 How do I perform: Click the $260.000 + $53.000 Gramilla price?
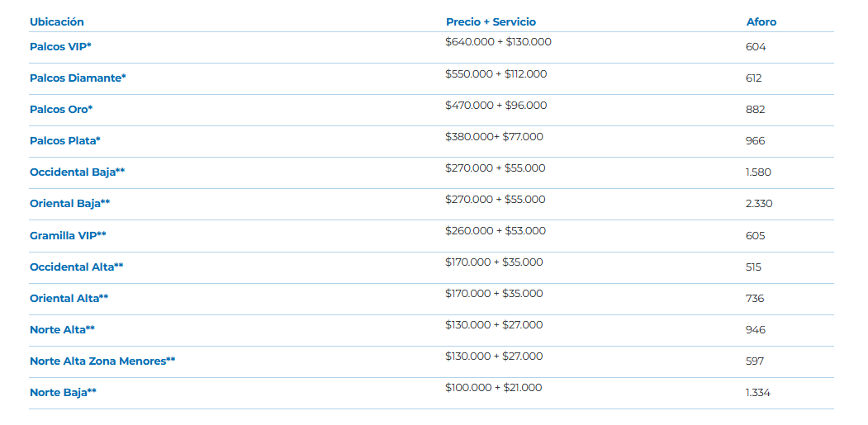tap(495, 230)
